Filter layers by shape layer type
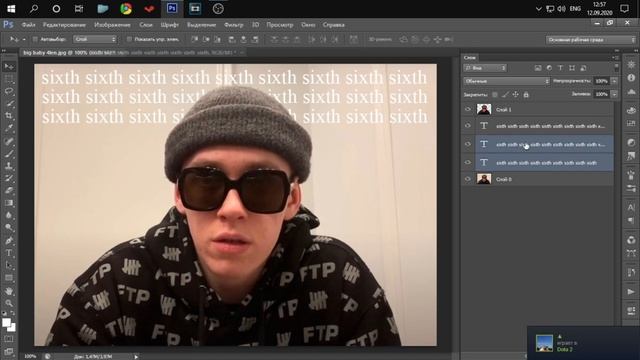This screenshot has width=640, height=360. coord(572,68)
